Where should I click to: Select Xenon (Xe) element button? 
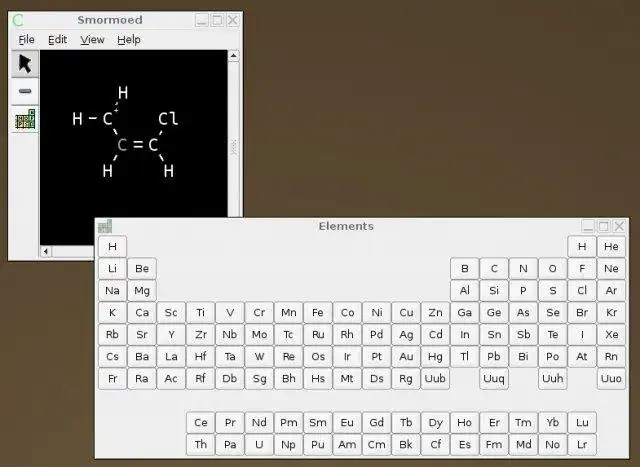pyautogui.click(x=611, y=335)
